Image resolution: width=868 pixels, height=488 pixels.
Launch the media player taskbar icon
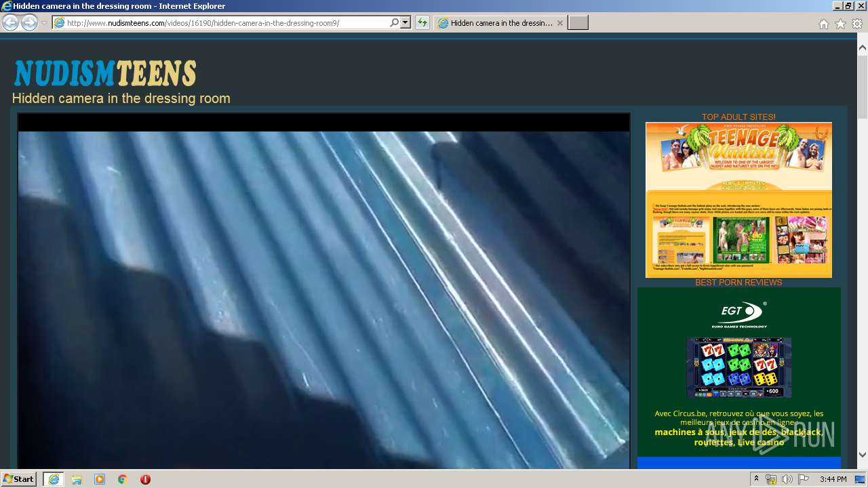click(x=100, y=479)
